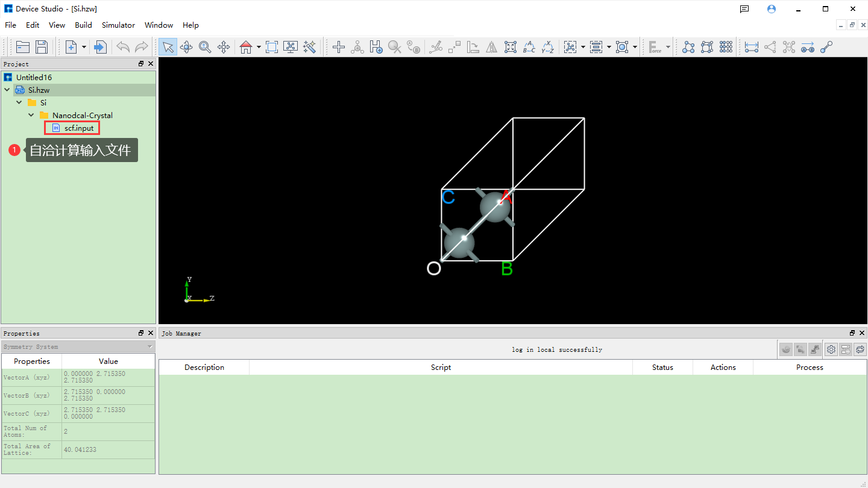Open the Home view dropdown arrow

259,47
